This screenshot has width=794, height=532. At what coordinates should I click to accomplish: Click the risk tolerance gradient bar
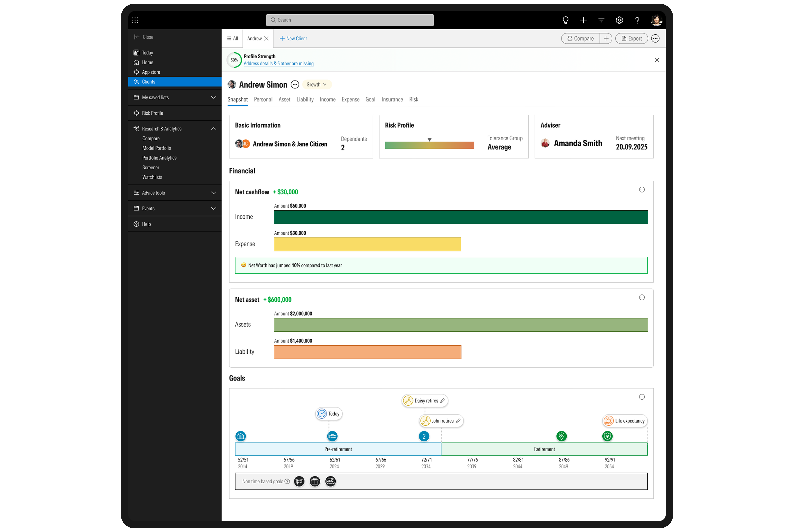pyautogui.click(x=429, y=145)
